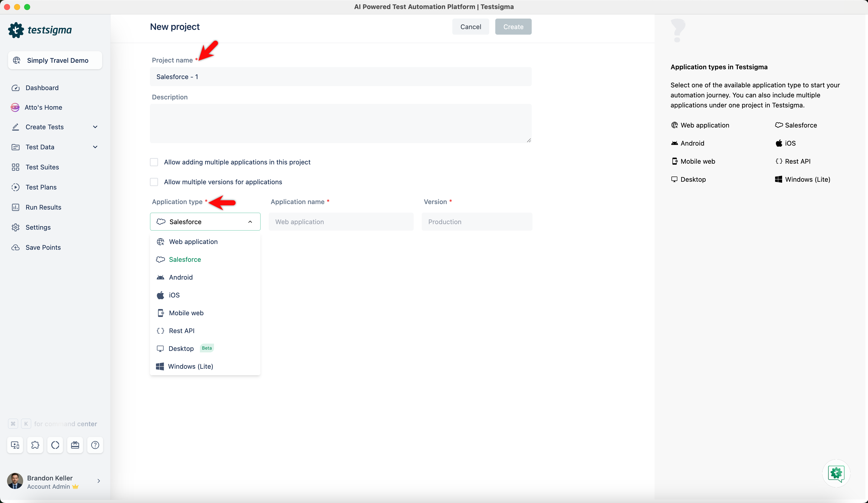Open the gift box icon

pos(75,445)
